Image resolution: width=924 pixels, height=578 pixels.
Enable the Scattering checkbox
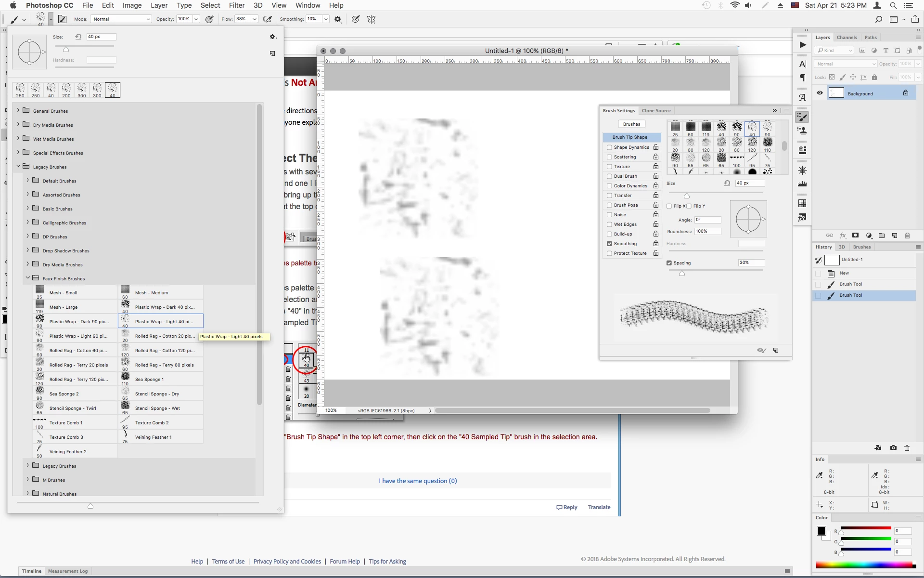(x=609, y=157)
